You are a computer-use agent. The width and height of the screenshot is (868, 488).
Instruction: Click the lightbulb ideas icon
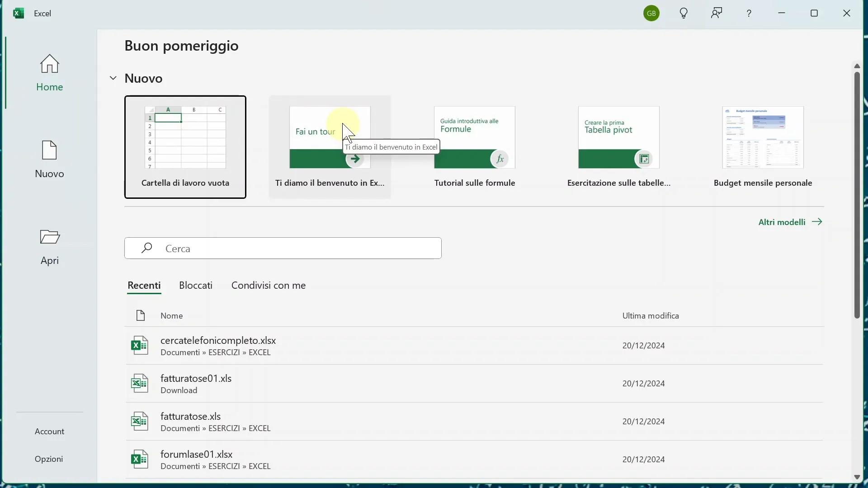(x=684, y=14)
